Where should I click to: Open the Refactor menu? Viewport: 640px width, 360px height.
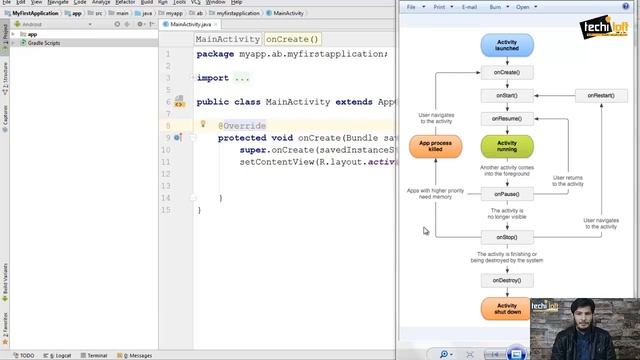coord(125,2)
